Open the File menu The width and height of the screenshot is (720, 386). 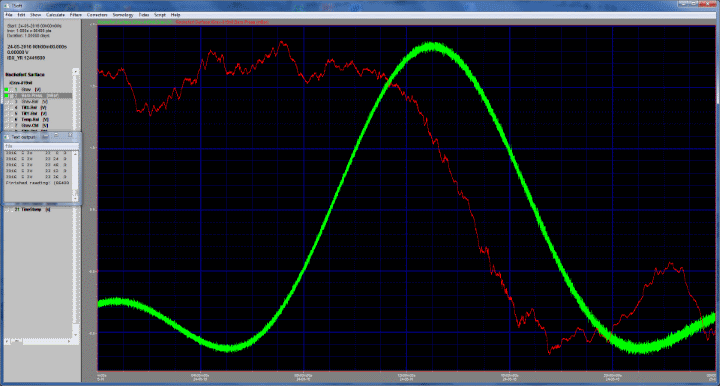pyautogui.click(x=8, y=15)
